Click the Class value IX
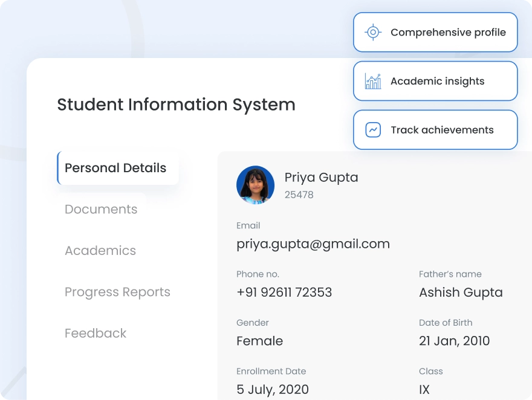 point(424,389)
